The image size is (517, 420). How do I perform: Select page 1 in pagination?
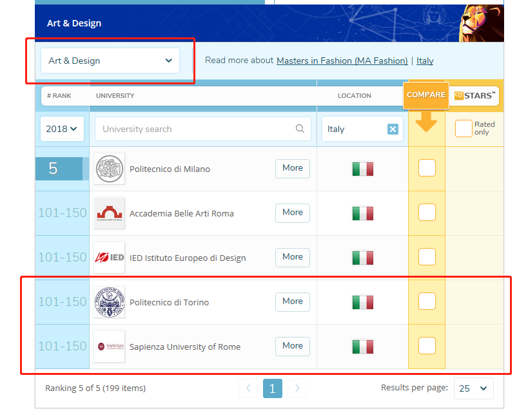(272, 388)
